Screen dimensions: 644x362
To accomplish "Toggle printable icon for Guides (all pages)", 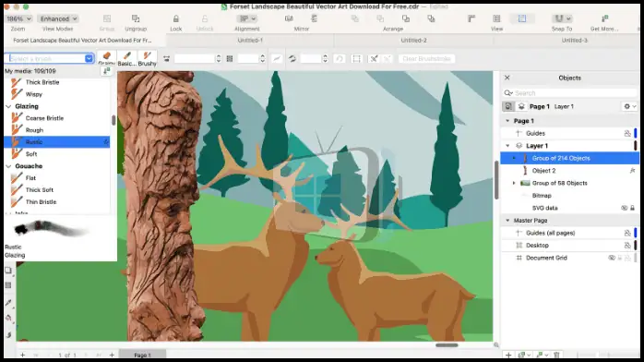I will [x=627, y=233].
